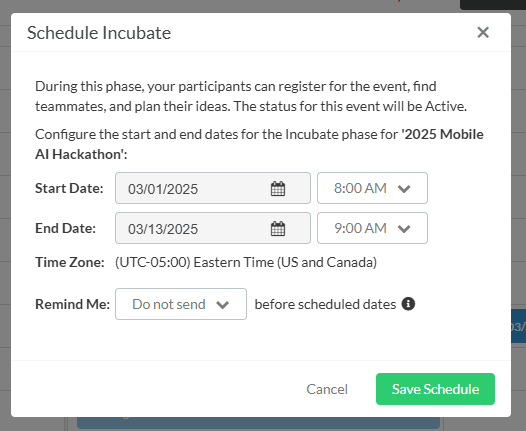Click the End Date label
526x431 pixels.
point(65,228)
